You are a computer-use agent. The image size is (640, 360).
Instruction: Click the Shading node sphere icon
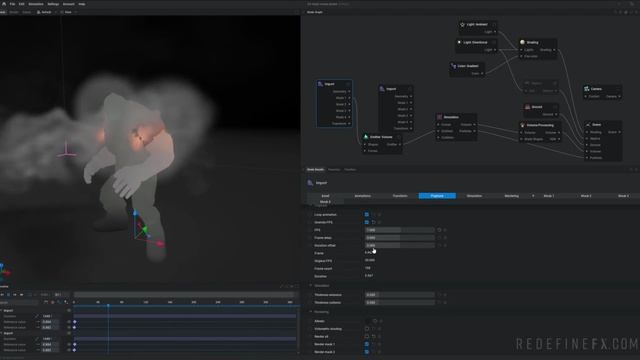[x=522, y=42]
